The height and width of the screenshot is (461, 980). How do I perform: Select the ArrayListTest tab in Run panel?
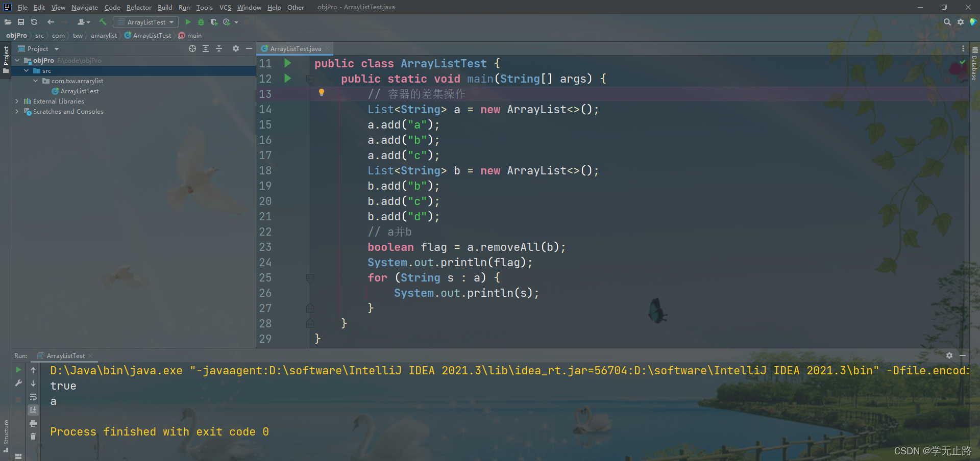pyautogui.click(x=65, y=355)
